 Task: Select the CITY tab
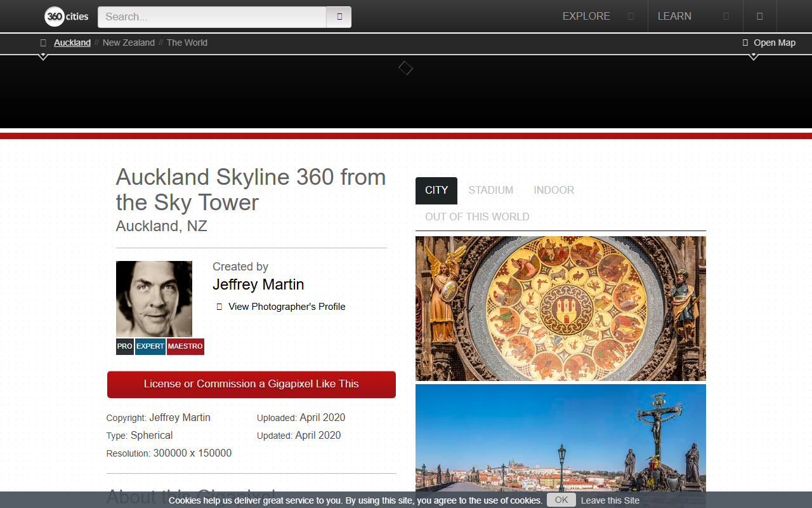(436, 190)
